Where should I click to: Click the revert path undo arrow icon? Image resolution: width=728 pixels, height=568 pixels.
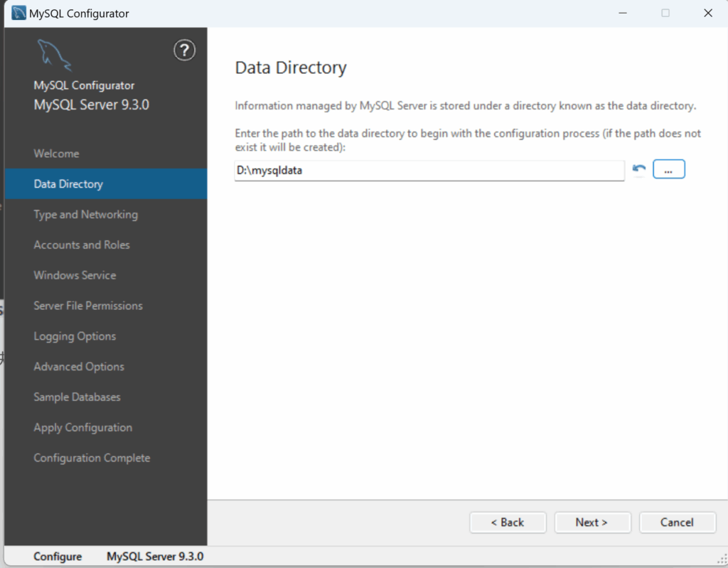pos(638,170)
